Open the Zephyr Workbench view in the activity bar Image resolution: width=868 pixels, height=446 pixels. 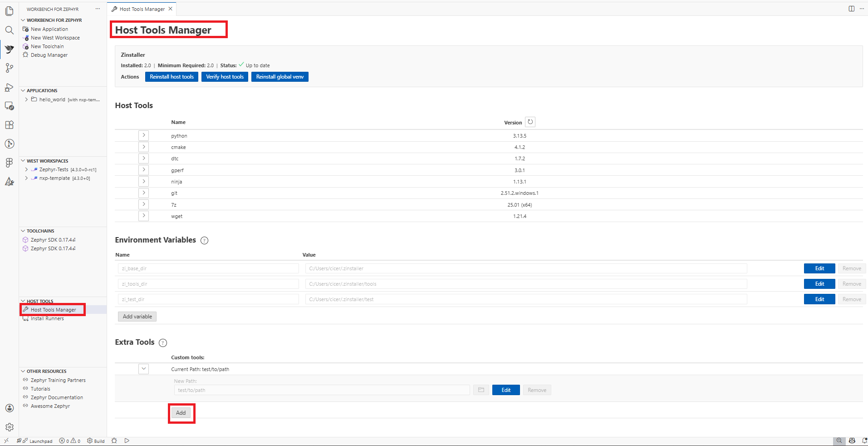click(x=9, y=49)
